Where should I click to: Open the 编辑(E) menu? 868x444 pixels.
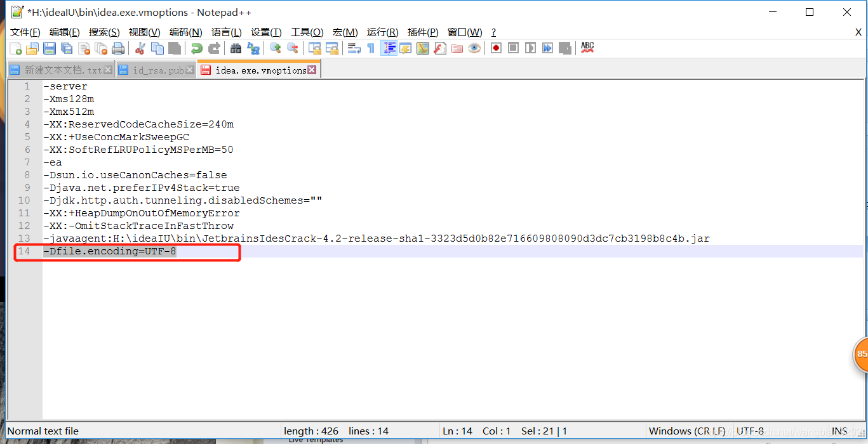(x=65, y=32)
